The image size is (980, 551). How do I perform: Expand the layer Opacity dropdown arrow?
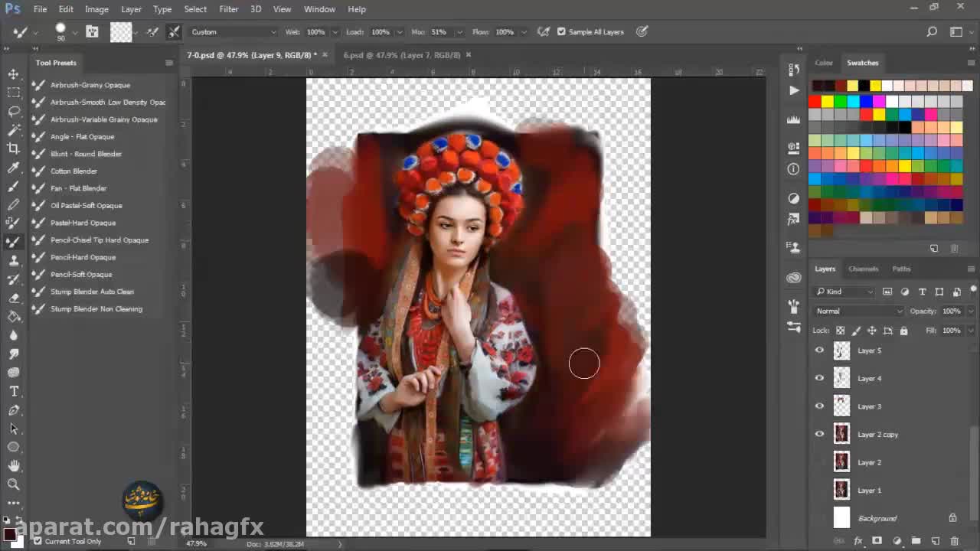tap(971, 311)
